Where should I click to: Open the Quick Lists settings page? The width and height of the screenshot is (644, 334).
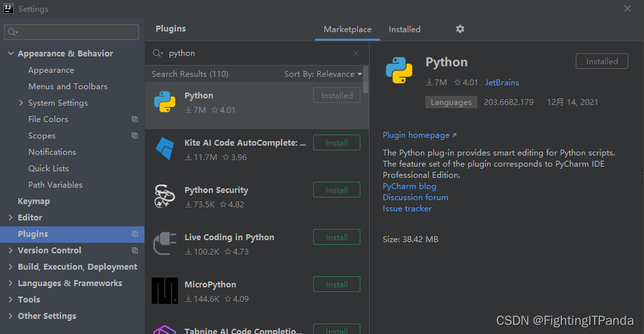point(49,168)
